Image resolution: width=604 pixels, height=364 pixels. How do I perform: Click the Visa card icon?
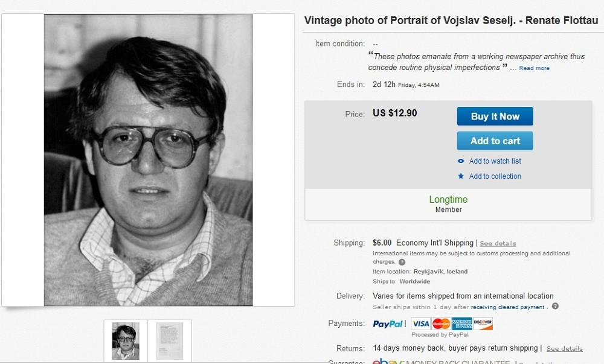tap(420, 324)
